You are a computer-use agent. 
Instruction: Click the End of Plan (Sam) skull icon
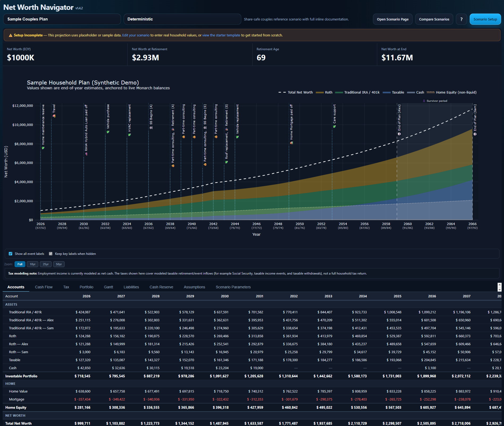pyautogui.click(x=475, y=134)
